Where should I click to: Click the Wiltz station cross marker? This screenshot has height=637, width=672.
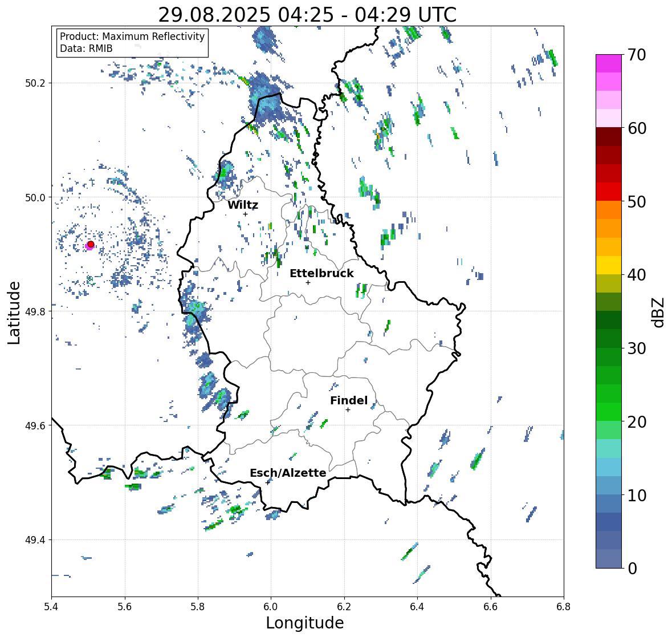point(245,214)
